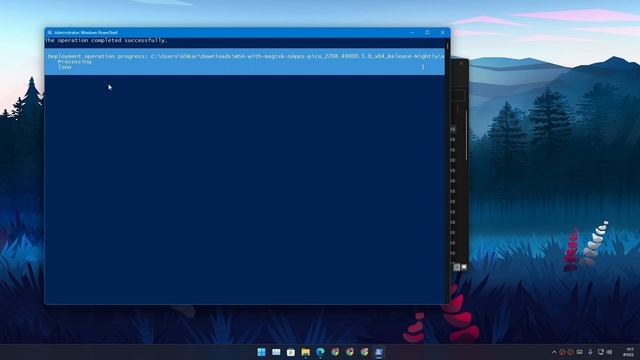This screenshot has width=640, height=360.
Task: Open File Explorer from the taskbar
Action: pos(305,352)
